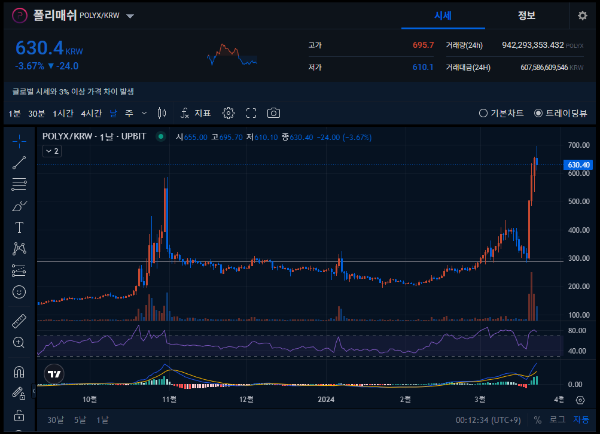
Task: Open price axis settings gear at bottom right
Action: 580,400
